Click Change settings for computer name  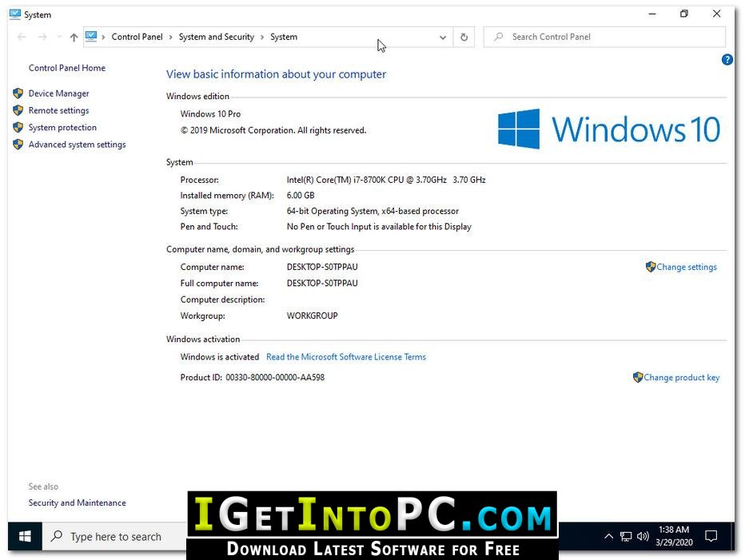pyautogui.click(x=681, y=267)
